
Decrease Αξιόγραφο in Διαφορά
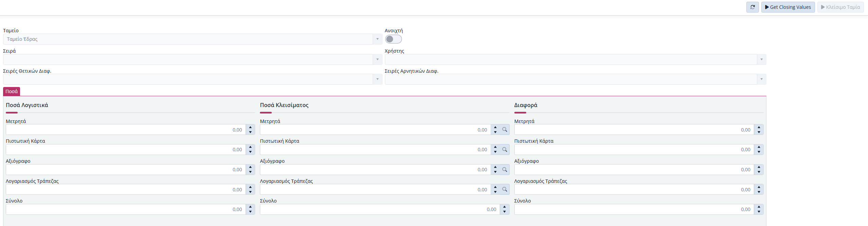tap(759, 172)
